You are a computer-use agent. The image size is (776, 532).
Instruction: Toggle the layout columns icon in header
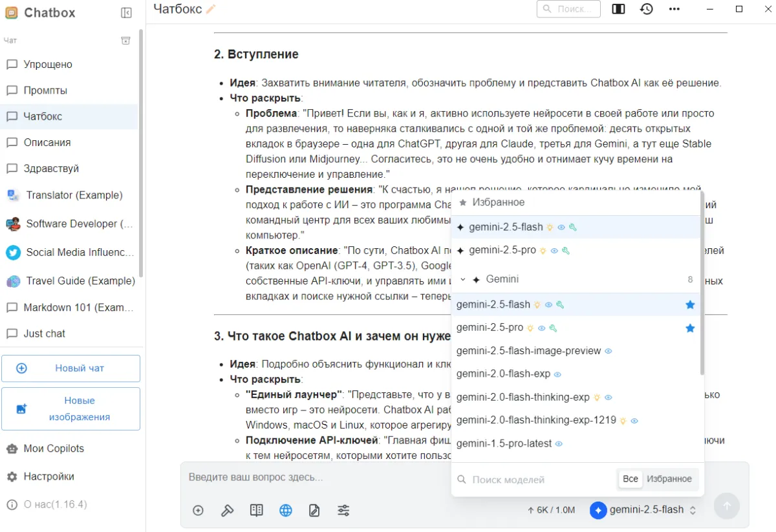pyautogui.click(x=618, y=9)
